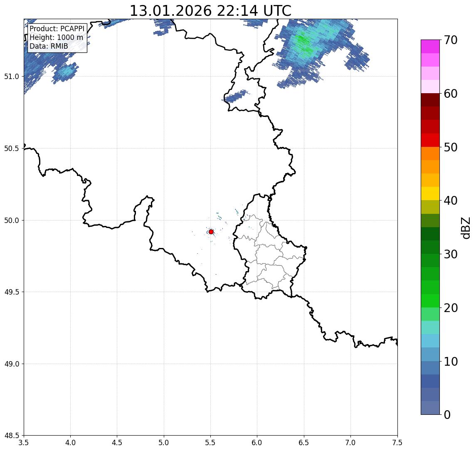Click the colorbar tick label 10
This screenshot has width=476, height=451.
[451, 361]
